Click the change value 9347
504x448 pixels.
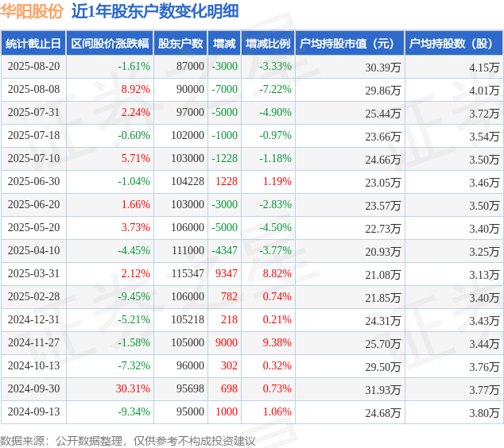point(227,273)
